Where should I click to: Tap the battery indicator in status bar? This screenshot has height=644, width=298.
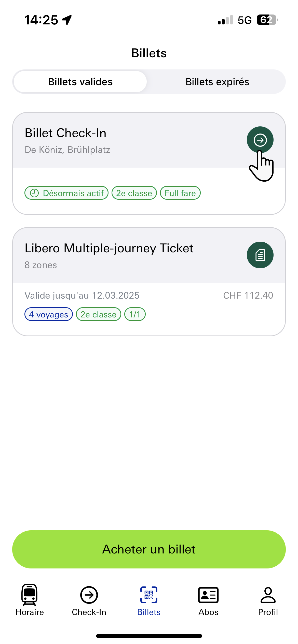point(267,20)
